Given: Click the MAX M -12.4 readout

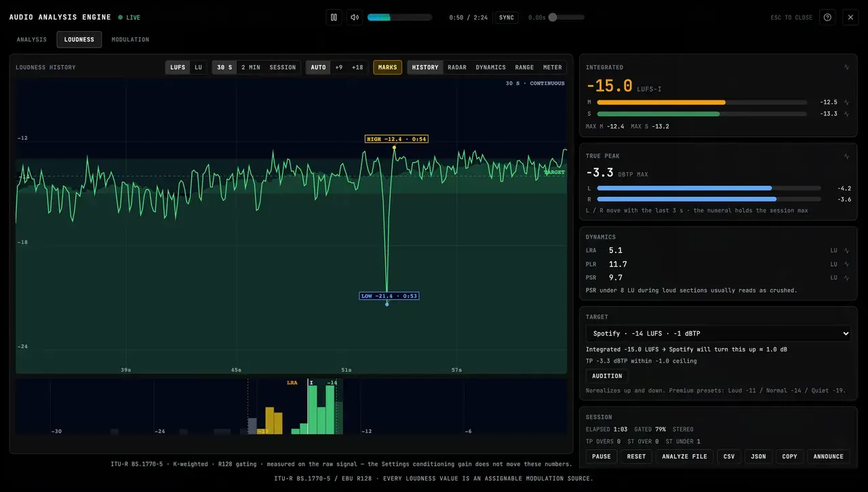Looking at the screenshot, I should point(605,126).
